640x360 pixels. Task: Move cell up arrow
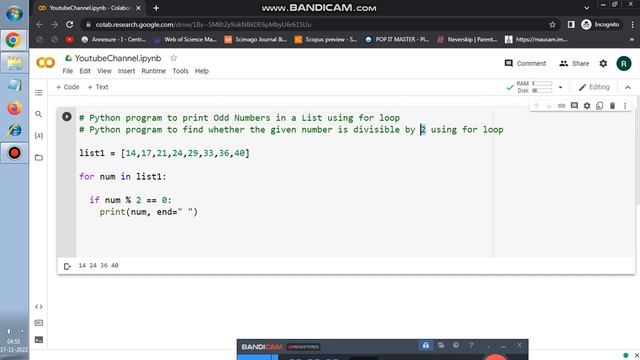pyautogui.click(x=536, y=106)
